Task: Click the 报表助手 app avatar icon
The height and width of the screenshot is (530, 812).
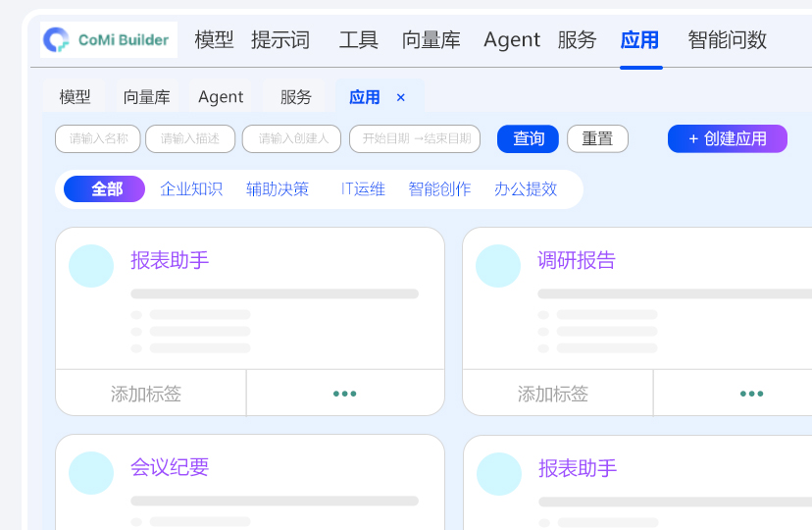Action: click(91, 266)
